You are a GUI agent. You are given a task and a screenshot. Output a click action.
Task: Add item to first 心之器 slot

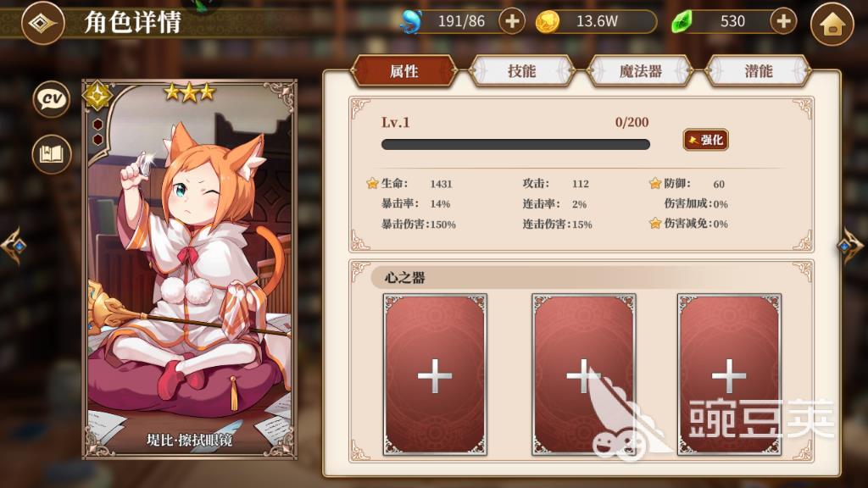435,374
